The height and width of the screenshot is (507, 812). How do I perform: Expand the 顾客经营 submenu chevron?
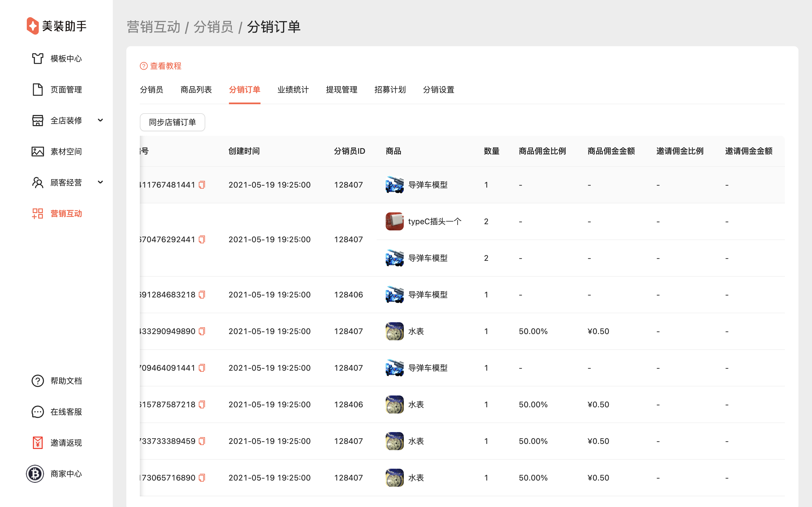pos(100,183)
